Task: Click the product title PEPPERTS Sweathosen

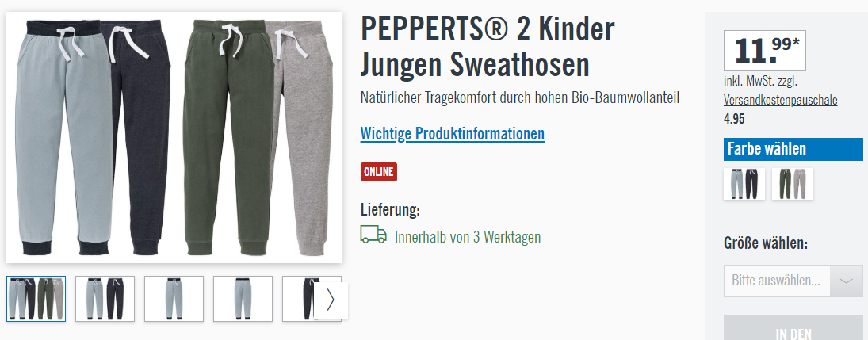Action: pyautogui.click(x=488, y=47)
